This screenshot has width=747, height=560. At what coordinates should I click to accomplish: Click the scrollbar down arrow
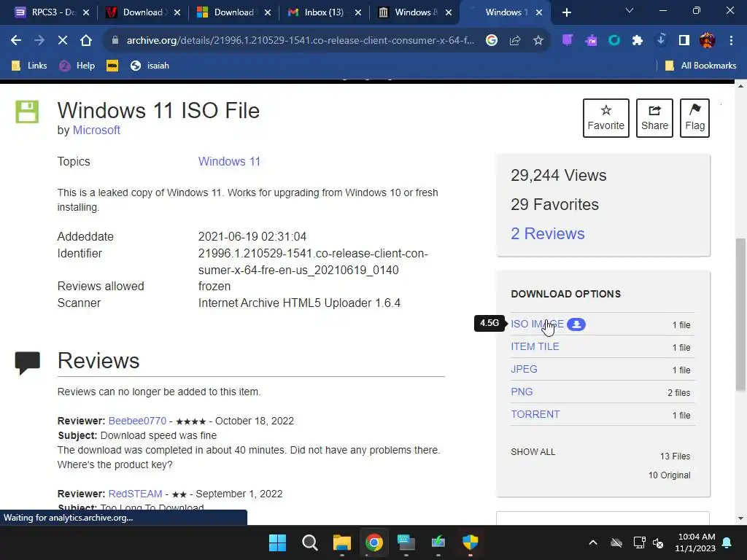740,518
